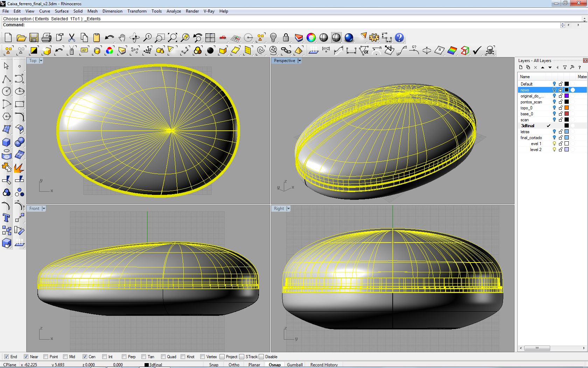
Task: Click the Save file icon
Action: click(x=34, y=38)
